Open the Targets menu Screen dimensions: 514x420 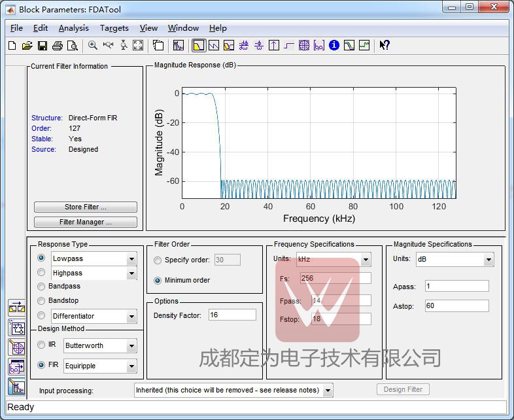tap(114, 28)
